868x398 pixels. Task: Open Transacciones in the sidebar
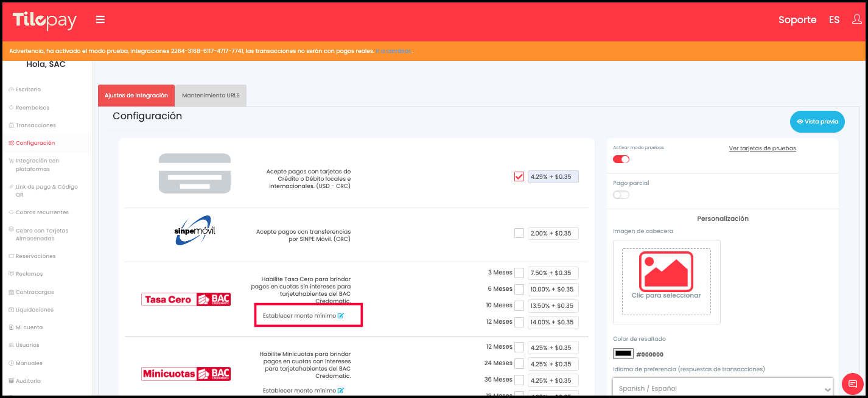(35, 125)
